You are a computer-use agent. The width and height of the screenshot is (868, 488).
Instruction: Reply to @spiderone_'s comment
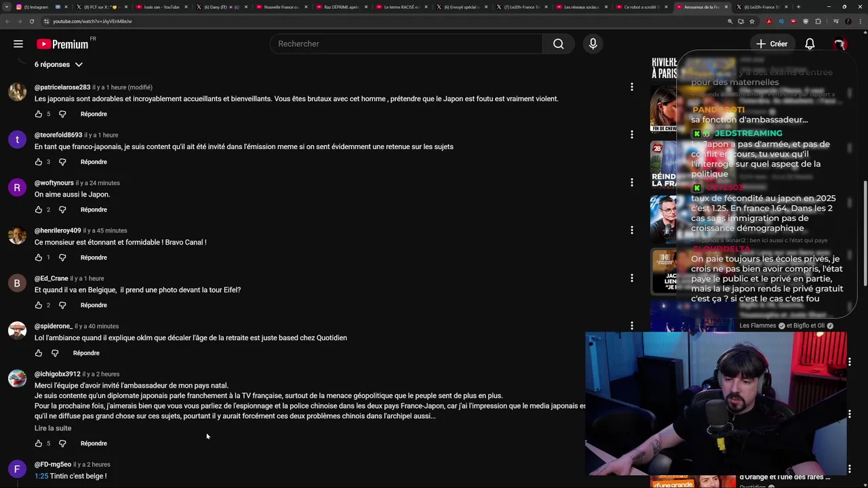pyautogui.click(x=86, y=353)
